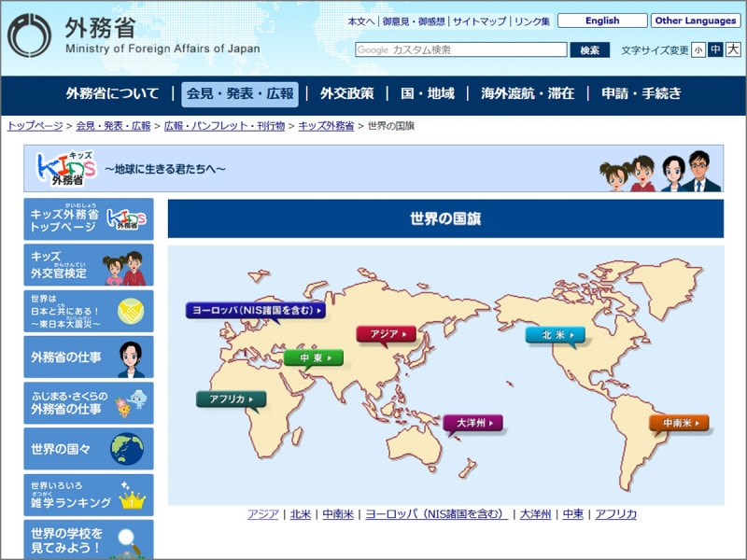Open 国・地域 navigation menu
This screenshot has width=747, height=560.
pos(427,93)
